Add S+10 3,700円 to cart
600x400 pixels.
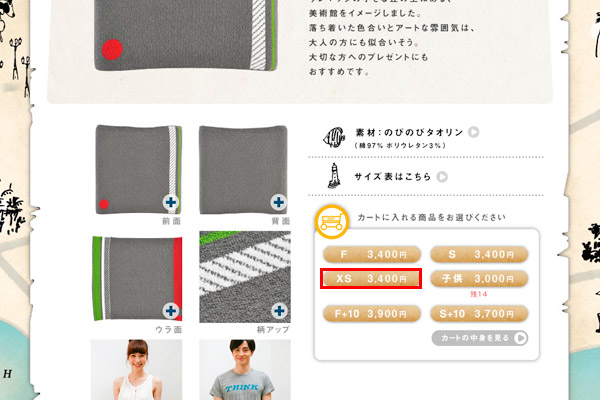(x=479, y=314)
